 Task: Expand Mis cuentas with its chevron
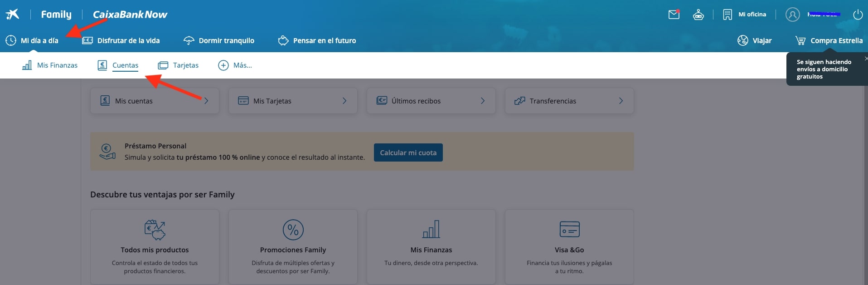pos(206,101)
